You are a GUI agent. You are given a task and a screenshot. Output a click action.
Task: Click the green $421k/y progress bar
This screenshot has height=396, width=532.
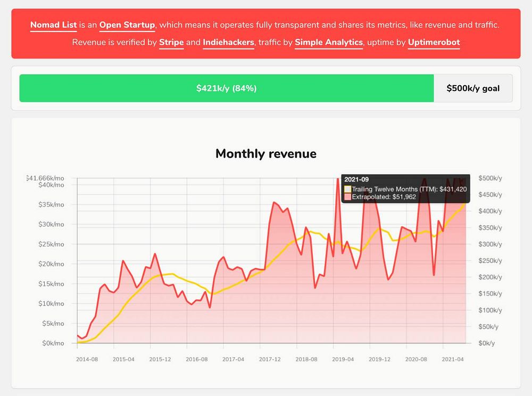(x=226, y=88)
